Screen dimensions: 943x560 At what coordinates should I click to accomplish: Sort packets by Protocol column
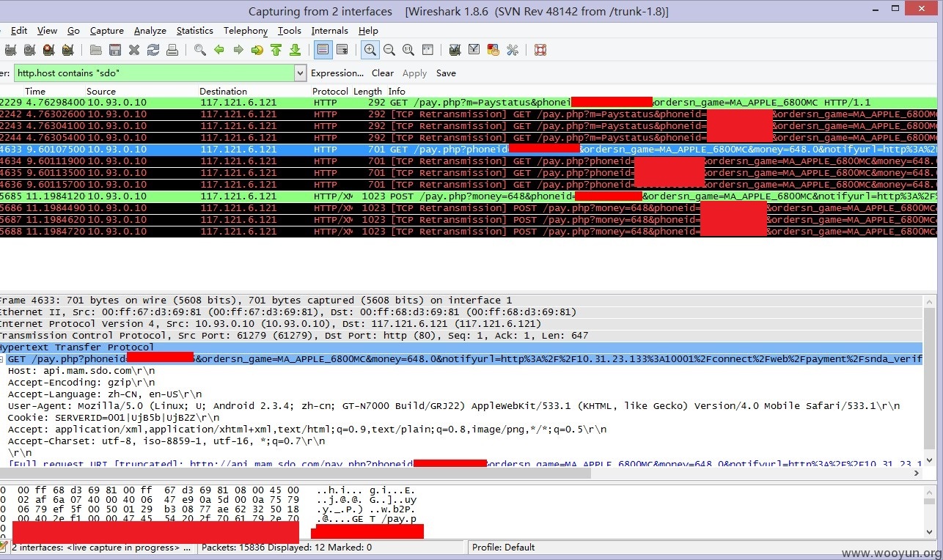[330, 91]
